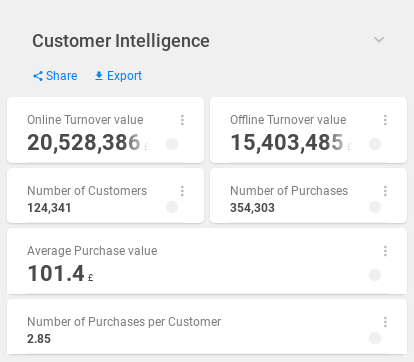The height and width of the screenshot is (362, 414).
Task: Select the 20,528,386 online turnover figure
Action: (x=84, y=143)
